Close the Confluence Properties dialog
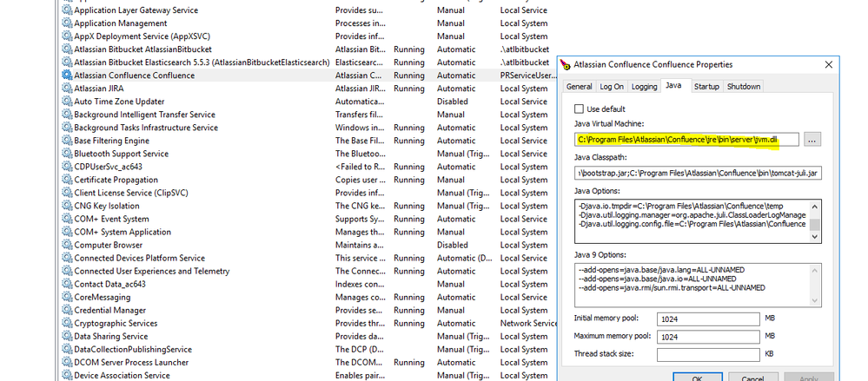Image resolution: width=868 pixels, height=381 pixels. [829, 65]
